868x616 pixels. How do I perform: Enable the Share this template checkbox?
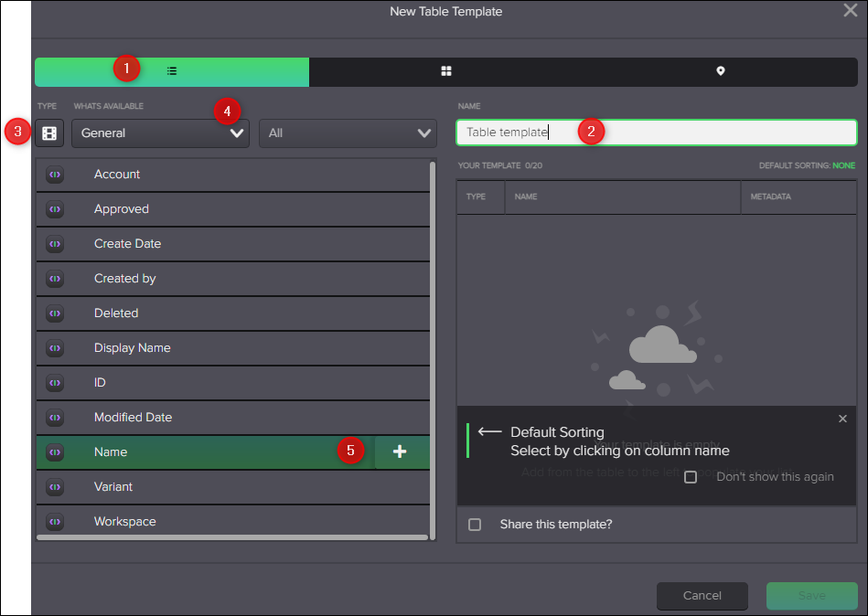[x=475, y=525]
